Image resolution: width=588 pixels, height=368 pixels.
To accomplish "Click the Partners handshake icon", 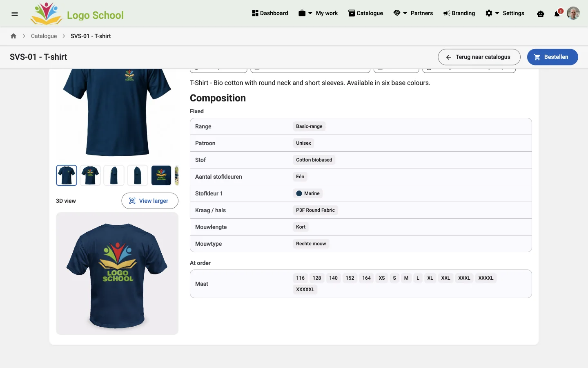I will pos(397,13).
